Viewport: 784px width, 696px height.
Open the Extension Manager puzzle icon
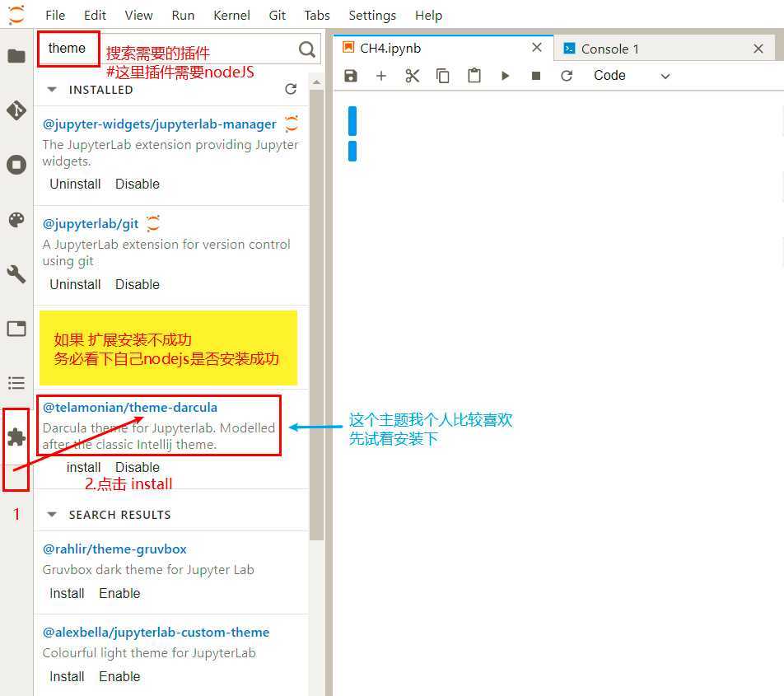(16, 437)
